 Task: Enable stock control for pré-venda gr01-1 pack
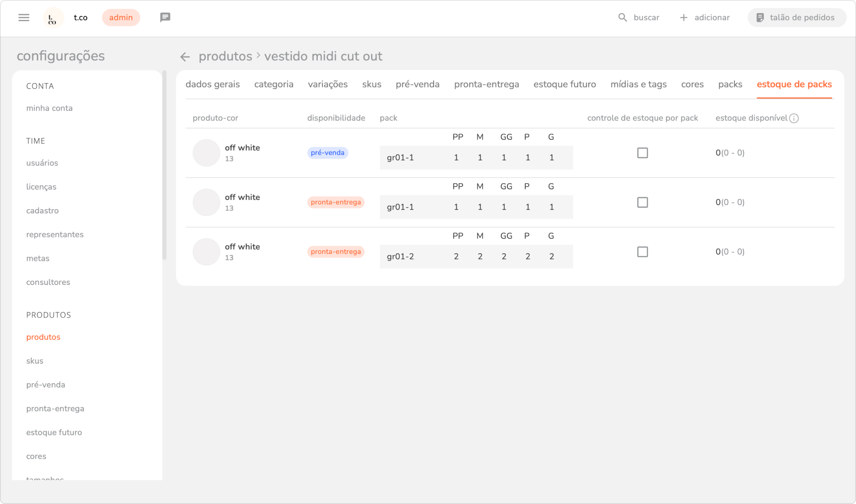[642, 153]
